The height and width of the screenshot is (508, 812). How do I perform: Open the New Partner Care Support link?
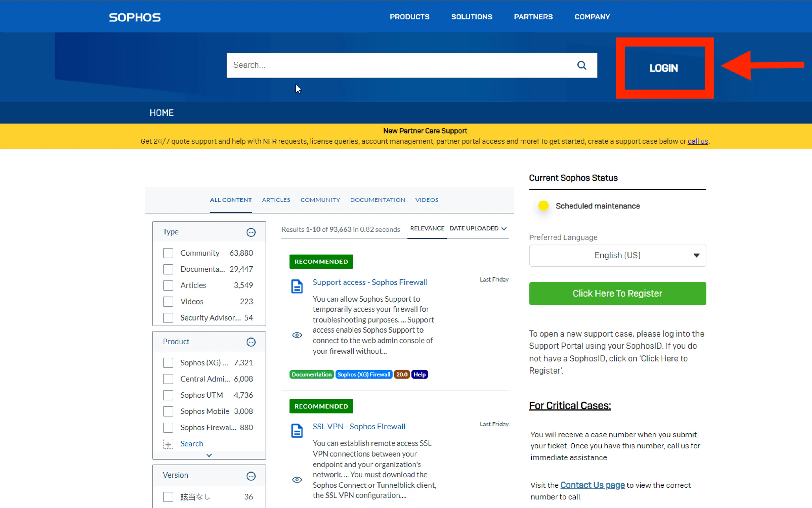(x=425, y=131)
